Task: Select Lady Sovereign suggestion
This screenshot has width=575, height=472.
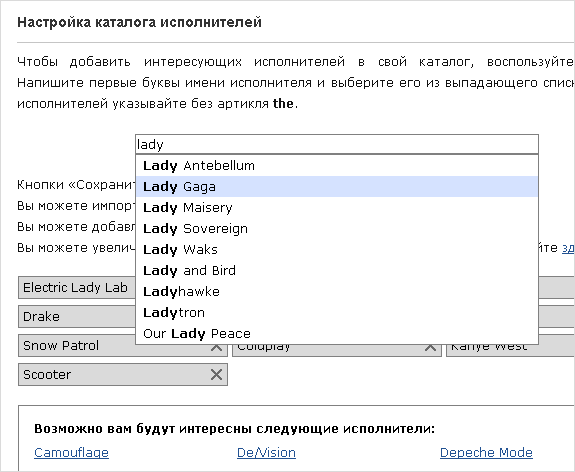Action: (337, 228)
